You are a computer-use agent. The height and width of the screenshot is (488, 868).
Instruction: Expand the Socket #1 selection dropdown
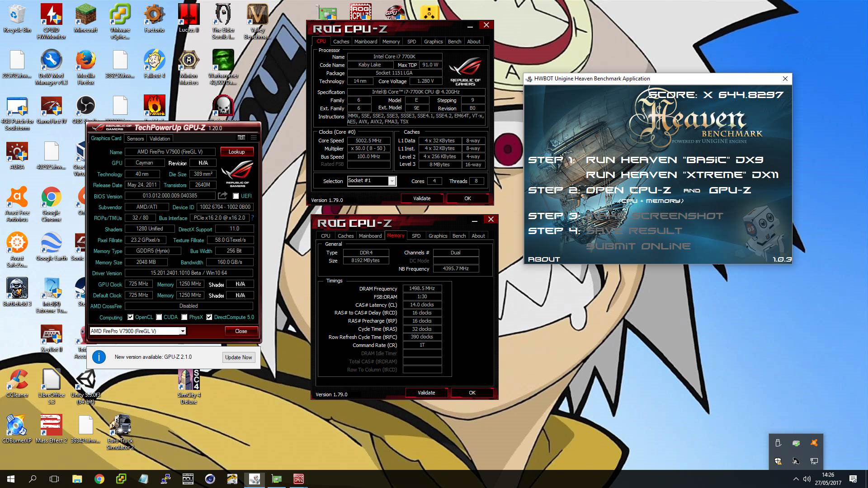[x=392, y=181]
